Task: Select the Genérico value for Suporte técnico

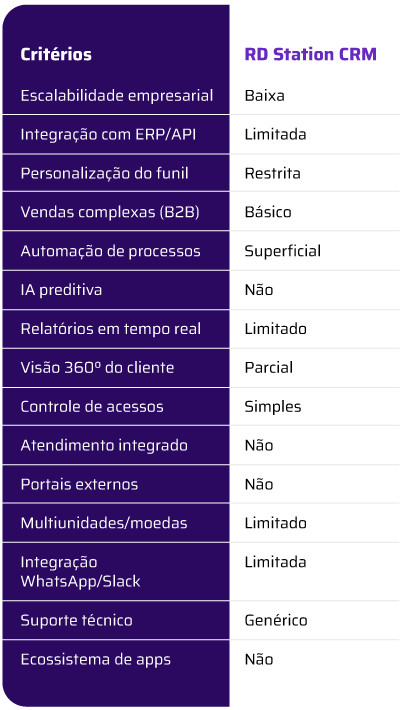Action: click(276, 620)
